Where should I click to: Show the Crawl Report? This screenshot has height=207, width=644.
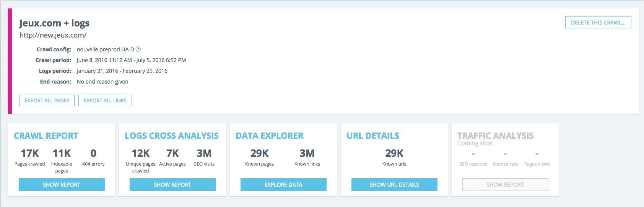point(62,184)
